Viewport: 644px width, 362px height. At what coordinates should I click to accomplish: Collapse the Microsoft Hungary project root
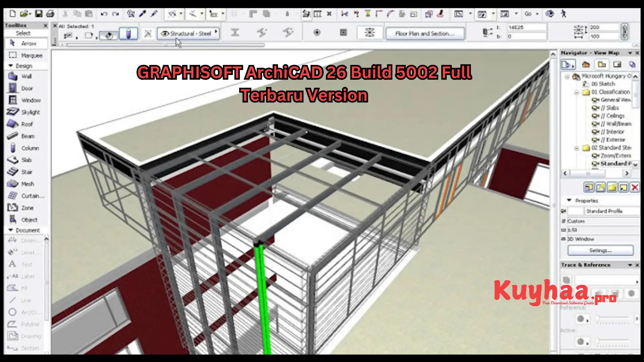click(x=567, y=76)
